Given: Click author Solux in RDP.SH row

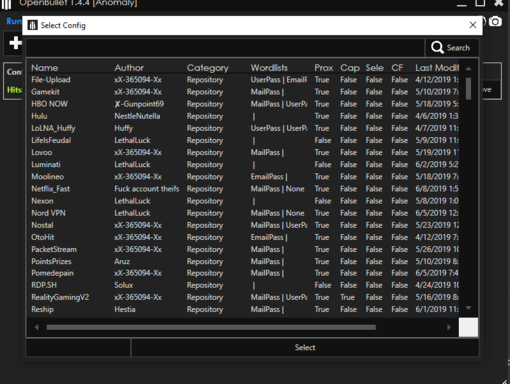Looking at the screenshot, I should (x=123, y=285).
